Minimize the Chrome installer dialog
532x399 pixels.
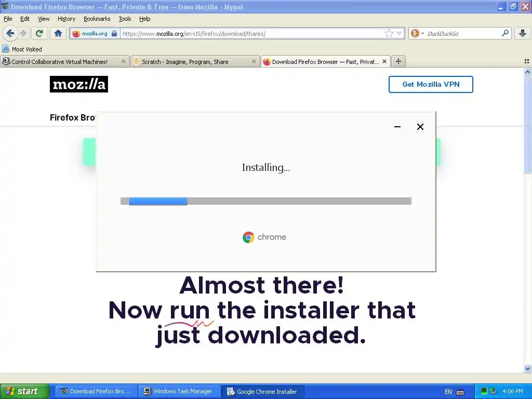[397, 127]
